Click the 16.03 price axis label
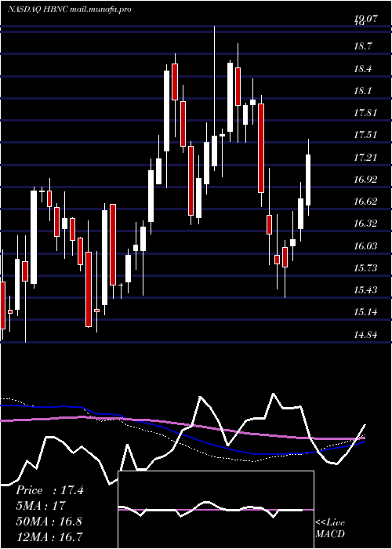The height and width of the screenshot is (549, 392). coord(365,245)
